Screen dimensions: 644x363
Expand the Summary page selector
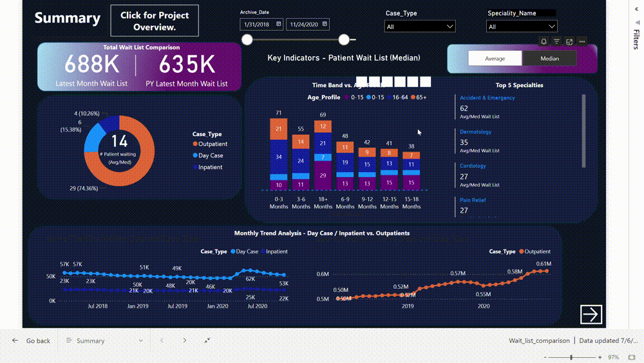[141, 340]
